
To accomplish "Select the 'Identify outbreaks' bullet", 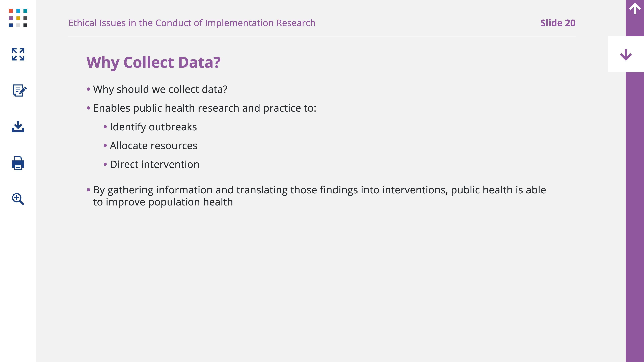I will 153,127.
